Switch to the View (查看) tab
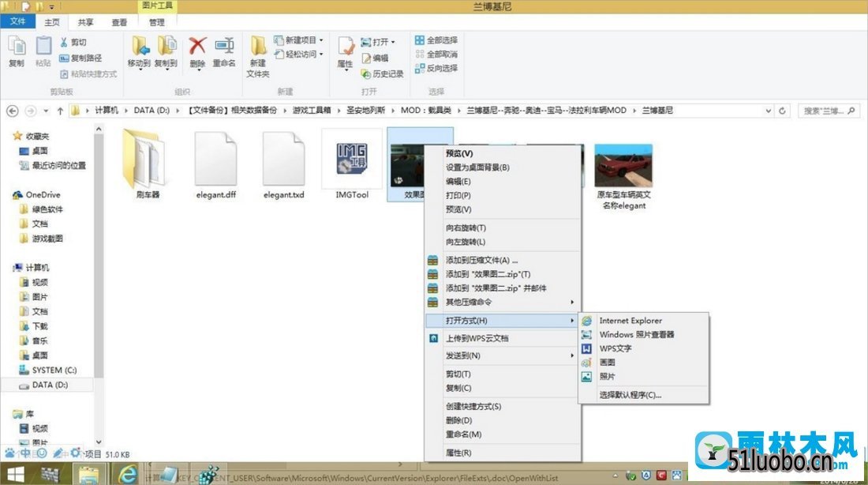 point(120,22)
